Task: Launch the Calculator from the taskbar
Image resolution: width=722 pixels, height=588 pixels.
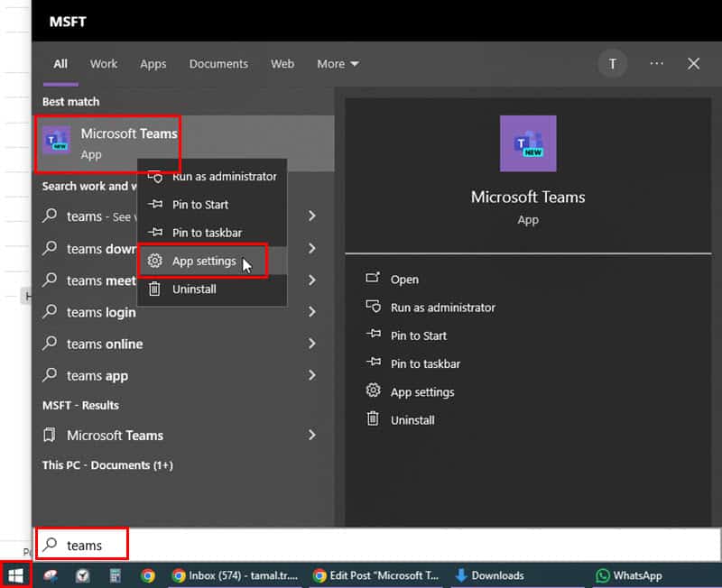Action: (116, 575)
